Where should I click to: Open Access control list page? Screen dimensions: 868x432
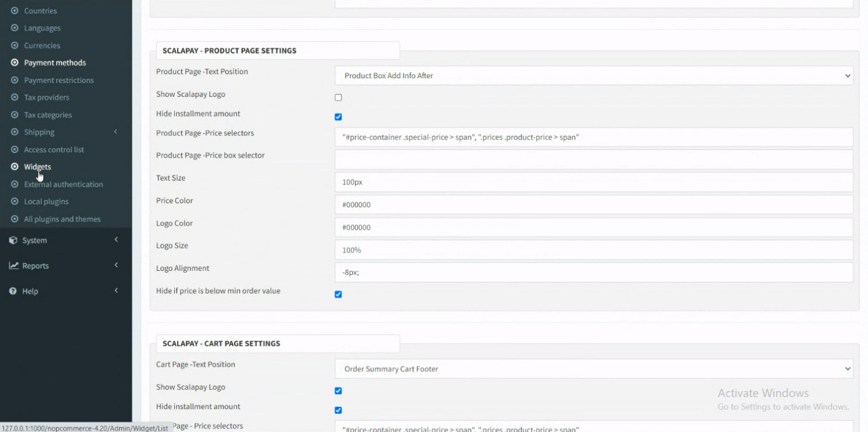coord(54,149)
